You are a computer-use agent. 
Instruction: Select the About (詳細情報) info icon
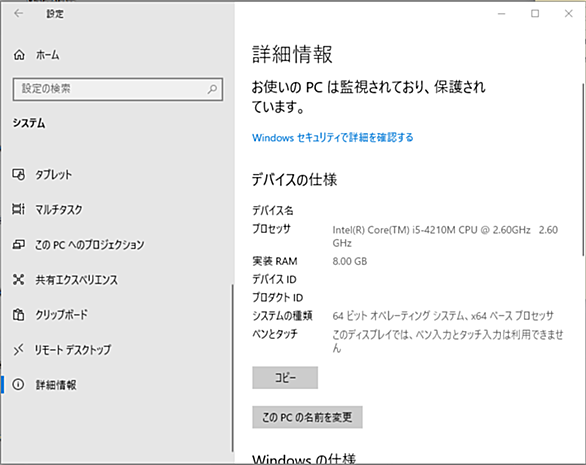(x=18, y=384)
